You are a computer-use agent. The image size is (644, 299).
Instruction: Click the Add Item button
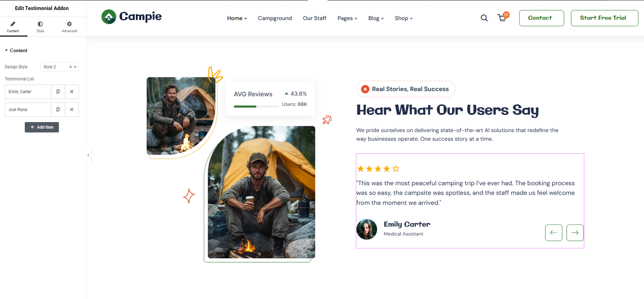[x=42, y=127]
